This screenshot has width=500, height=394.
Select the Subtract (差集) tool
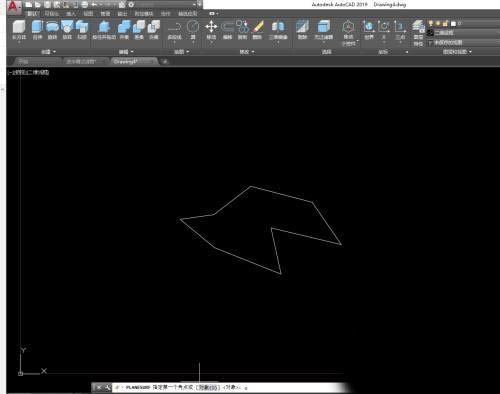click(x=139, y=30)
